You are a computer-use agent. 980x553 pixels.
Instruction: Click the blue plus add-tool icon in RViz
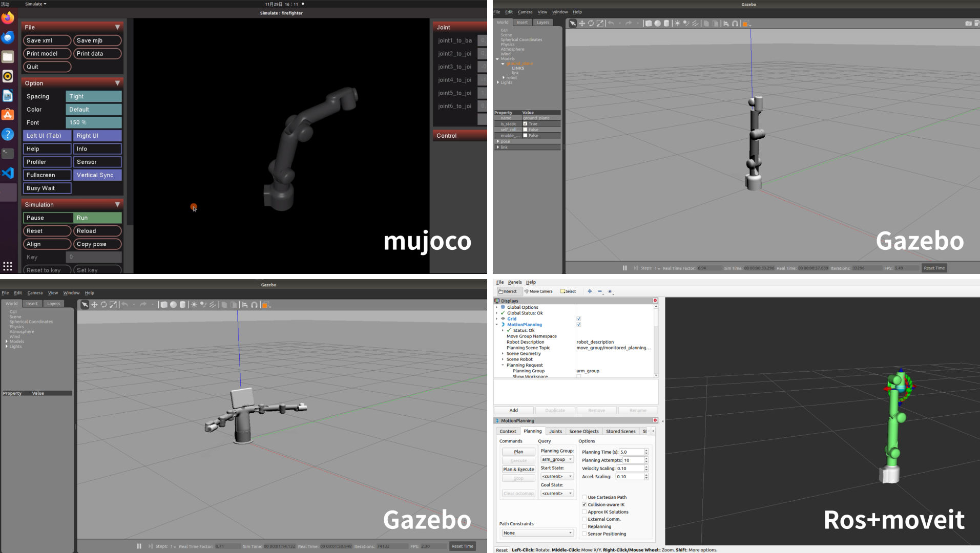pyautogui.click(x=590, y=291)
